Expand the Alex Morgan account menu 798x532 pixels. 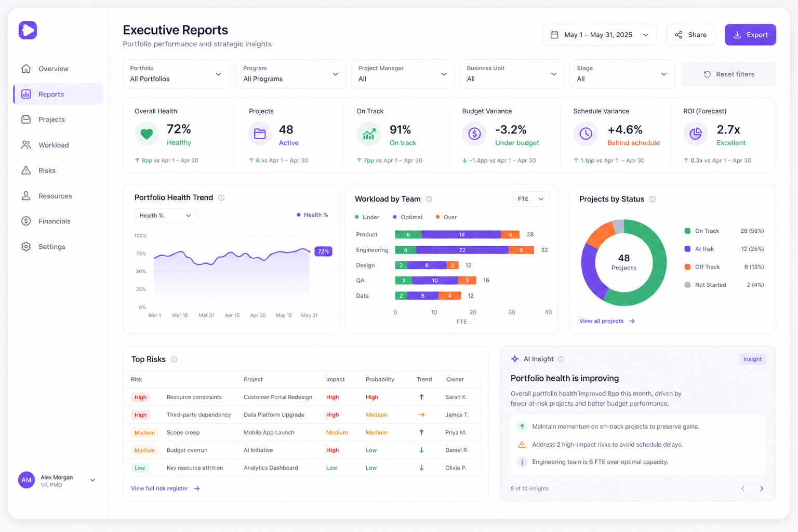[92, 480]
